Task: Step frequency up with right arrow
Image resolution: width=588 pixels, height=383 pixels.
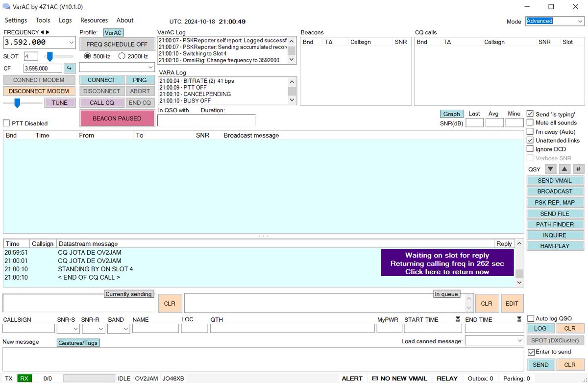Action: click(x=48, y=32)
